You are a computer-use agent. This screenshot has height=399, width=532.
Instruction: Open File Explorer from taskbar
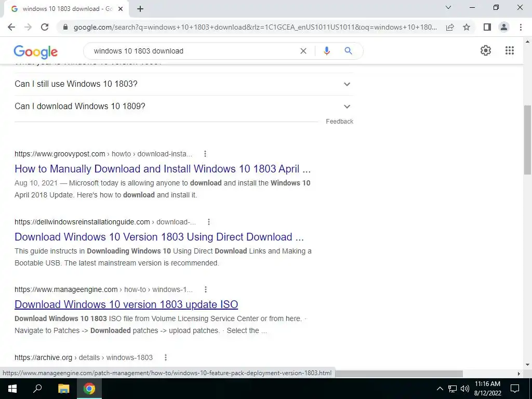click(63, 389)
